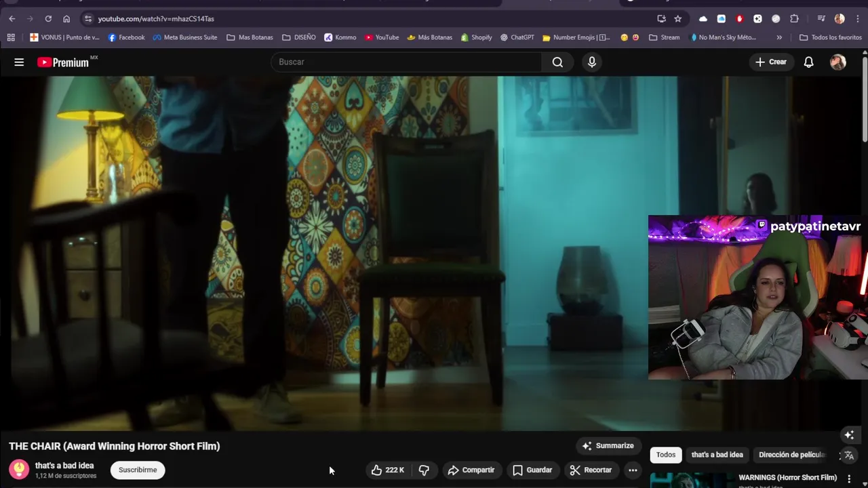Screen dimensions: 868x488
Task: Open the apps grid in bookmarks bar
Action: click(x=11, y=37)
